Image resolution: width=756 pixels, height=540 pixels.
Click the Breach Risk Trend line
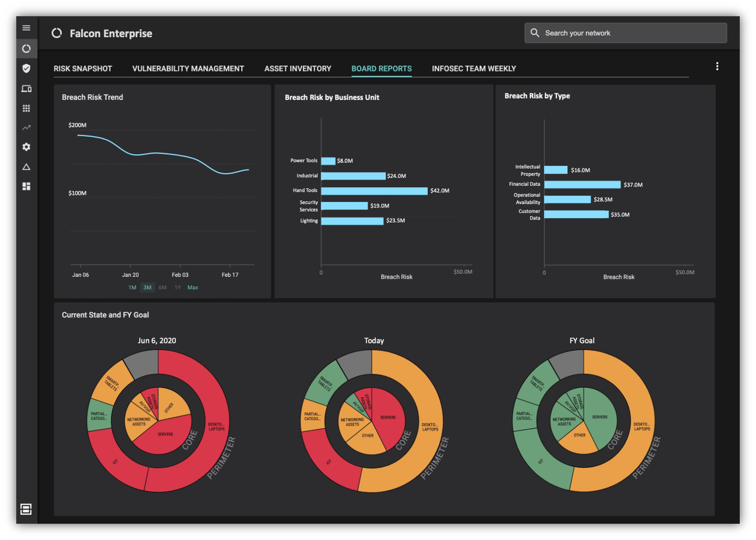coord(163,153)
